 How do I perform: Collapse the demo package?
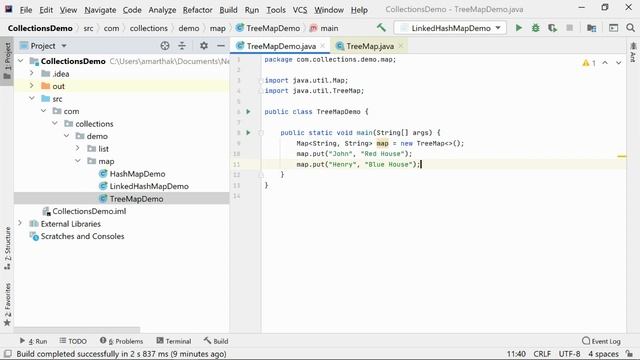click(66, 136)
